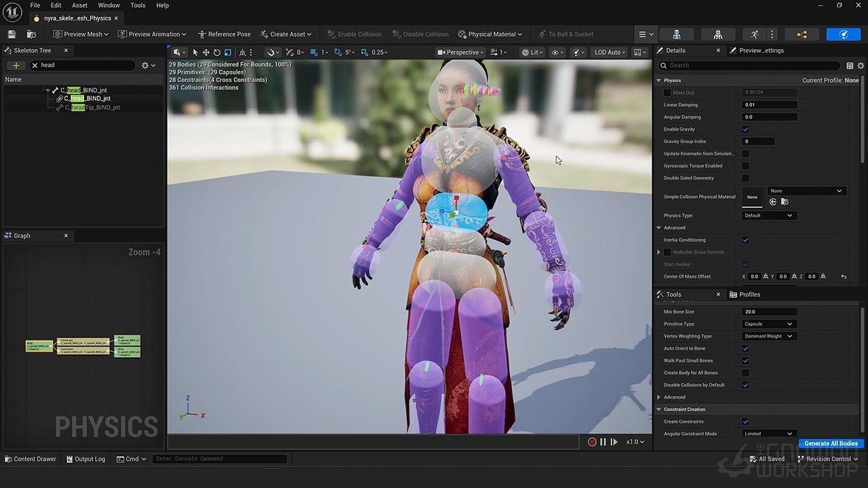Enable Create Body for All Bones
Viewport: 868px width, 488px height.
(x=745, y=373)
